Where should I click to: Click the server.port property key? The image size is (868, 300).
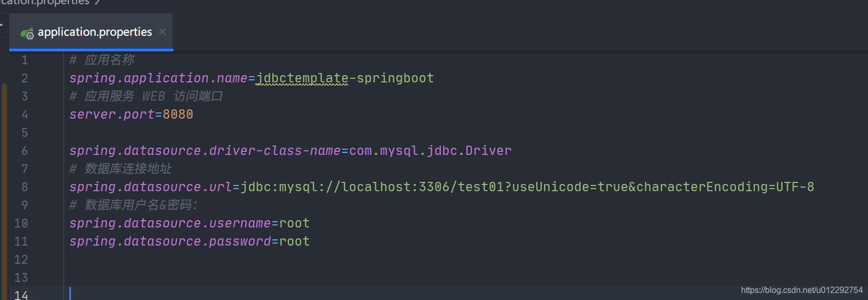[x=112, y=115]
